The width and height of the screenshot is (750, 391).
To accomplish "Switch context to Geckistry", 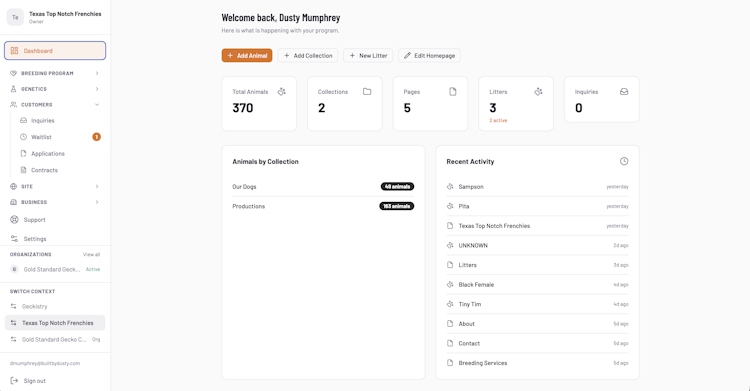I will coord(55,306).
